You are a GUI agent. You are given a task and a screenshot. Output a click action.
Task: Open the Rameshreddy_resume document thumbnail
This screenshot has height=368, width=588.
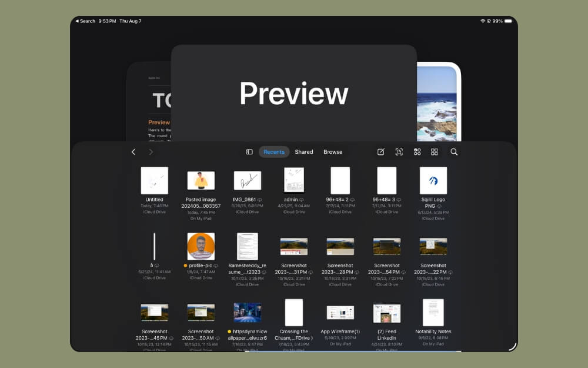click(x=248, y=246)
